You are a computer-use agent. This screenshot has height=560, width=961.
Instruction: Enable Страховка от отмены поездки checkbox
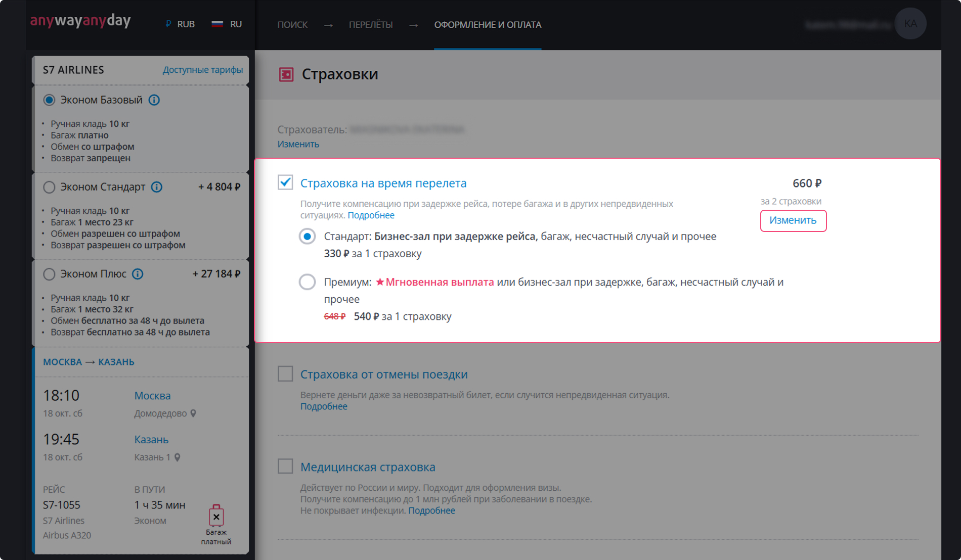pyautogui.click(x=285, y=374)
